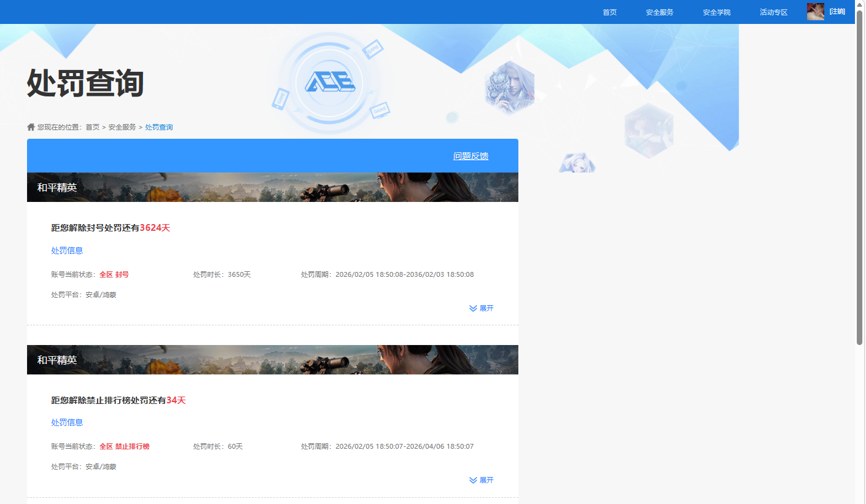Click 注销 to log out
866x504 pixels.
[838, 11]
